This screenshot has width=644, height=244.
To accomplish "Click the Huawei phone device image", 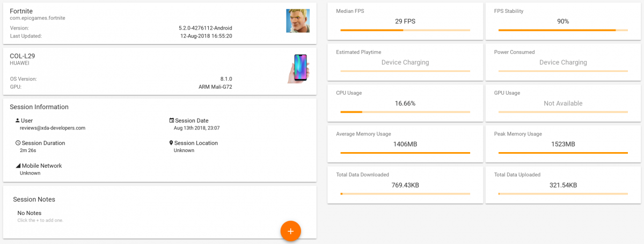I will pyautogui.click(x=298, y=68).
